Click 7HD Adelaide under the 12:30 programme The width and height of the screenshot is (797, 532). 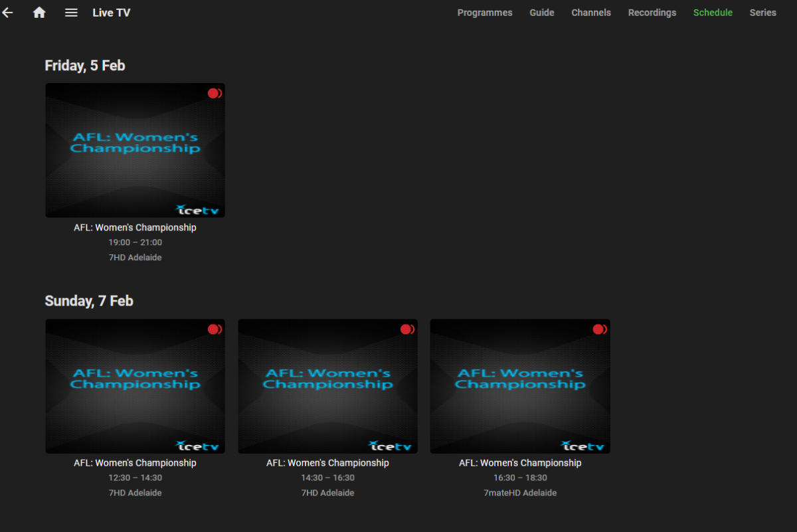135,493
